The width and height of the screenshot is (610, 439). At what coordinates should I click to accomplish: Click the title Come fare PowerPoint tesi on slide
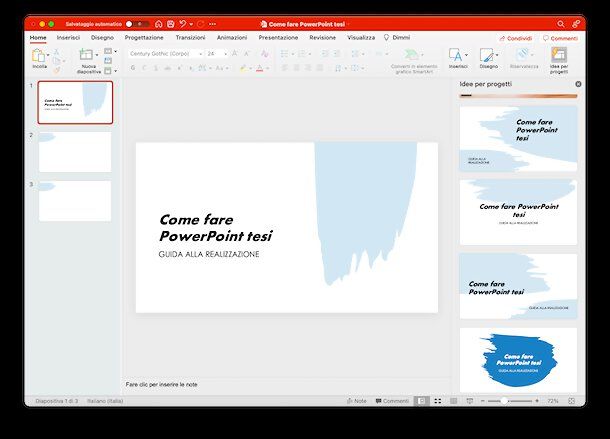[x=216, y=228]
